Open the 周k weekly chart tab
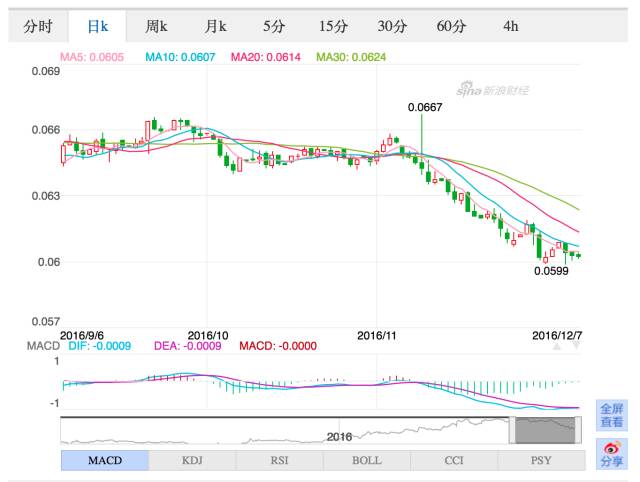The width and height of the screenshot is (640, 482). tap(156, 26)
